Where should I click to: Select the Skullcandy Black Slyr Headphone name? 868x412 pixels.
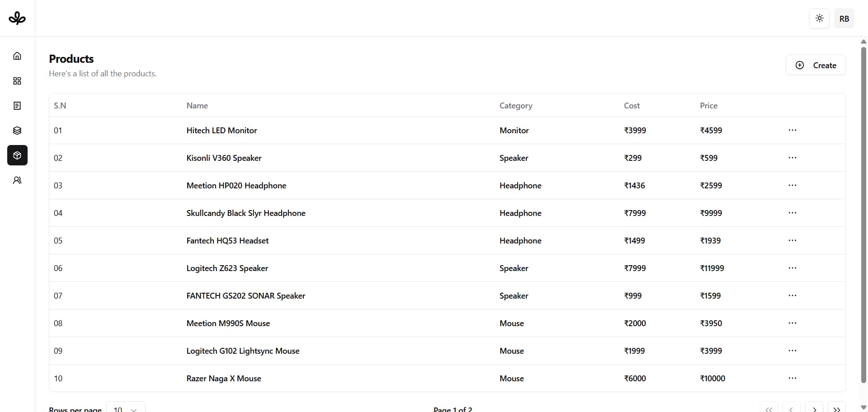click(x=246, y=213)
